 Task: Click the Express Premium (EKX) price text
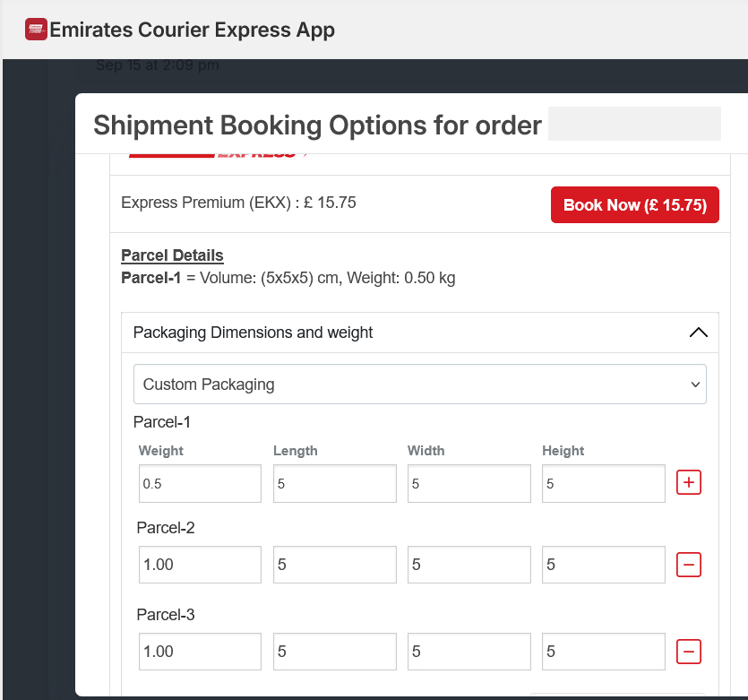click(x=238, y=203)
